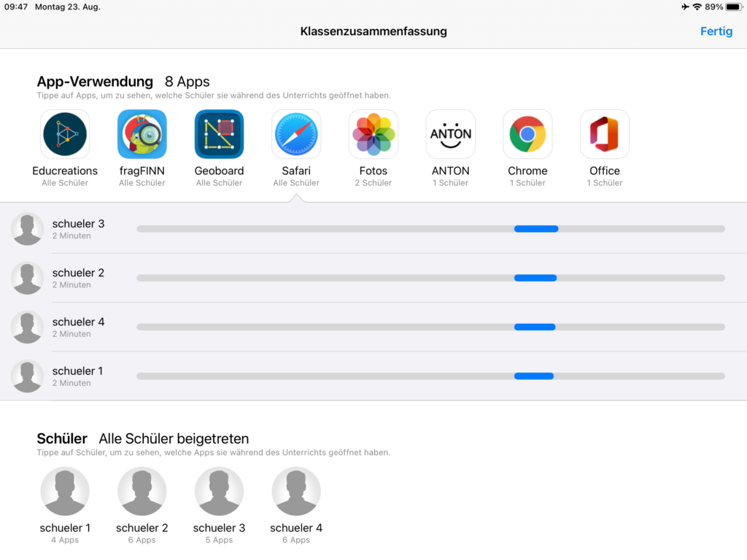Screen dimensions: 747x560
Task: Expand schueler 1 apps in Schüler section
Action: coord(65,492)
